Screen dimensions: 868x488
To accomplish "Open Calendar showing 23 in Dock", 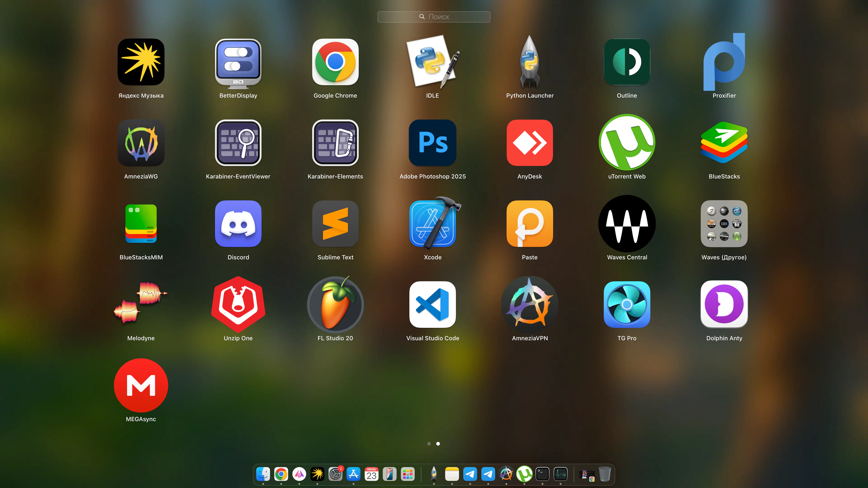I will (x=371, y=474).
